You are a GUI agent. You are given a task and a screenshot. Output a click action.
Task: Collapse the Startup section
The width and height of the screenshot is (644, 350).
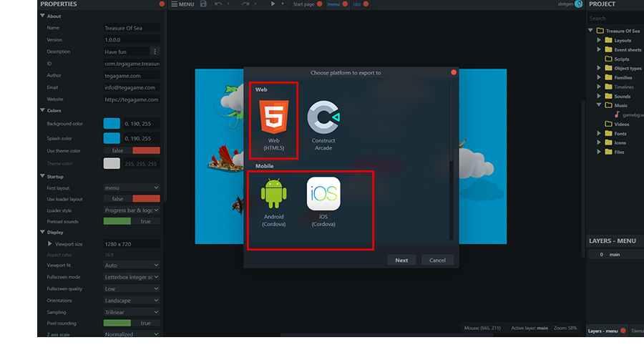coord(42,176)
